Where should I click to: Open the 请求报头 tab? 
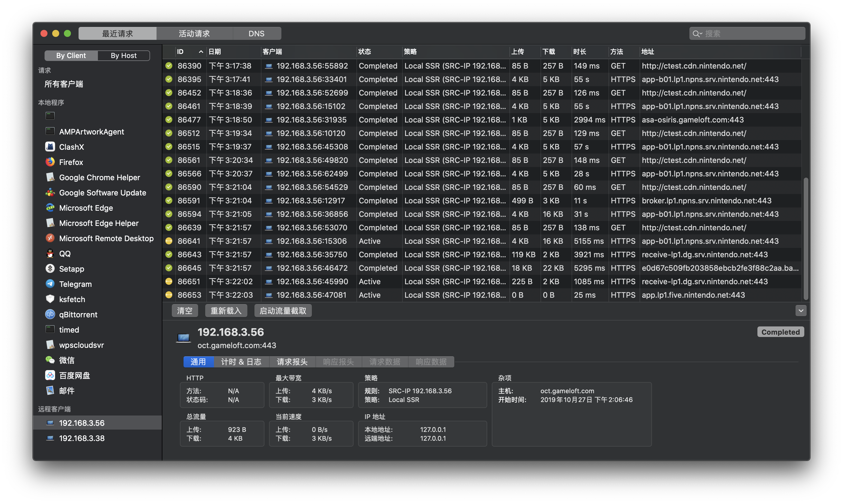292,362
